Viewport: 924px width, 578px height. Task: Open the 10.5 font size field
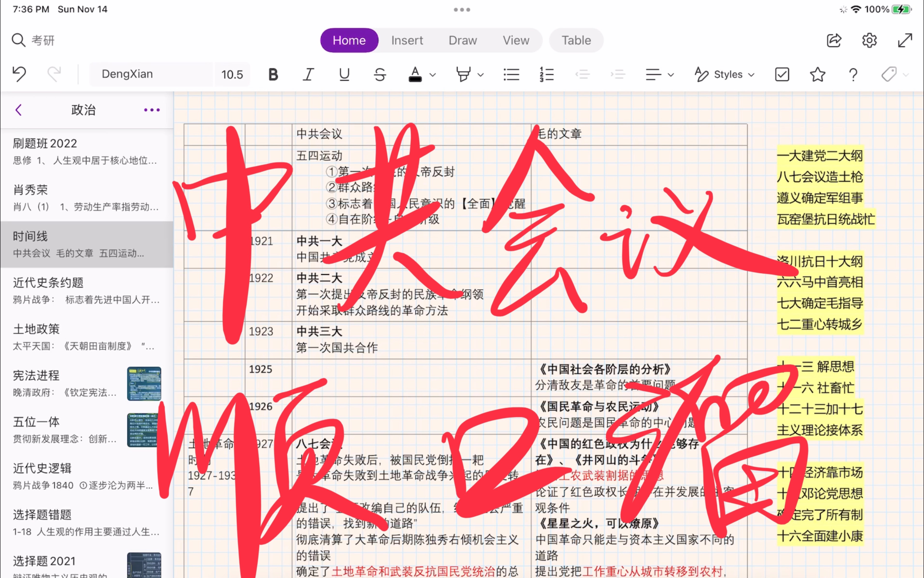(x=232, y=74)
